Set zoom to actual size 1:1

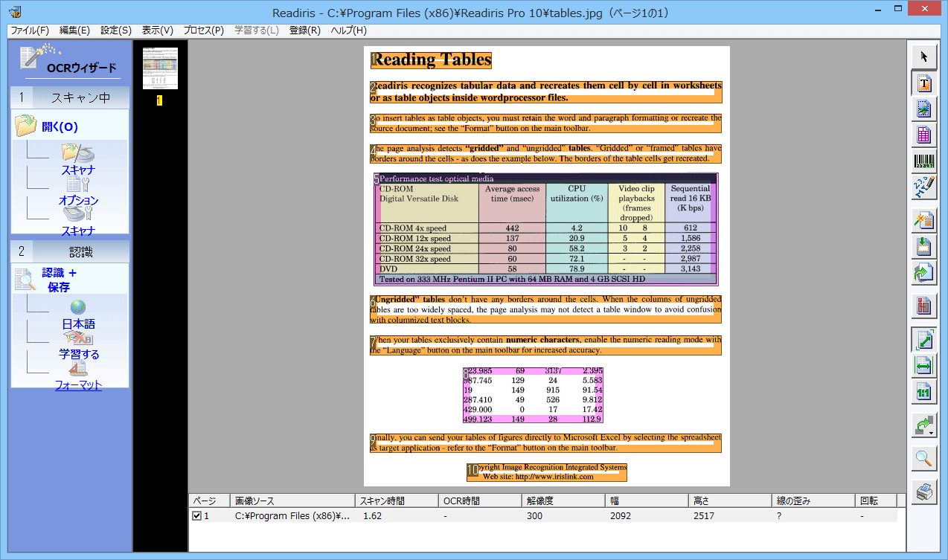point(924,391)
